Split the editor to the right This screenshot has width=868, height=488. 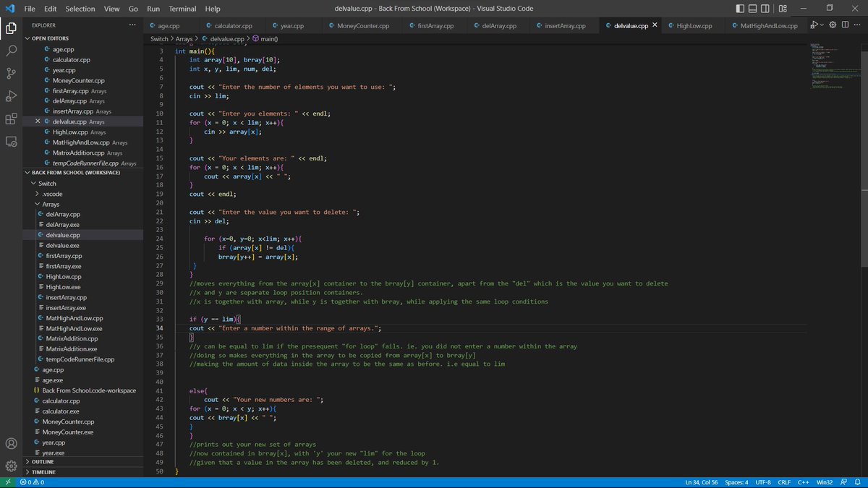pyautogui.click(x=845, y=25)
